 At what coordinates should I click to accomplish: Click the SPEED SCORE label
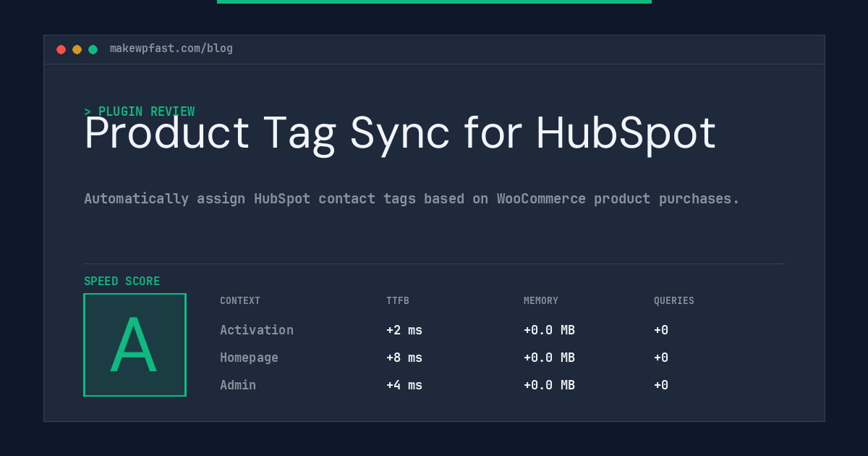[x=122, y=282]
